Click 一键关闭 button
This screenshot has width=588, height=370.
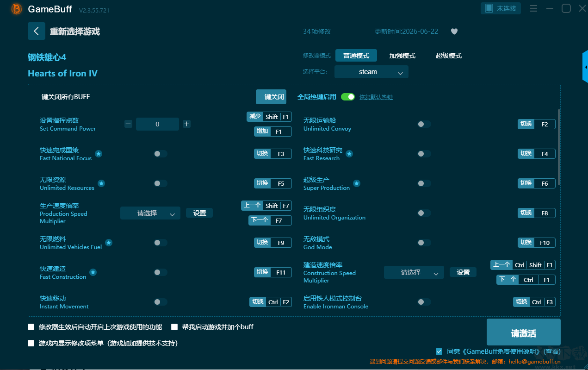click(x=271, y=97)
